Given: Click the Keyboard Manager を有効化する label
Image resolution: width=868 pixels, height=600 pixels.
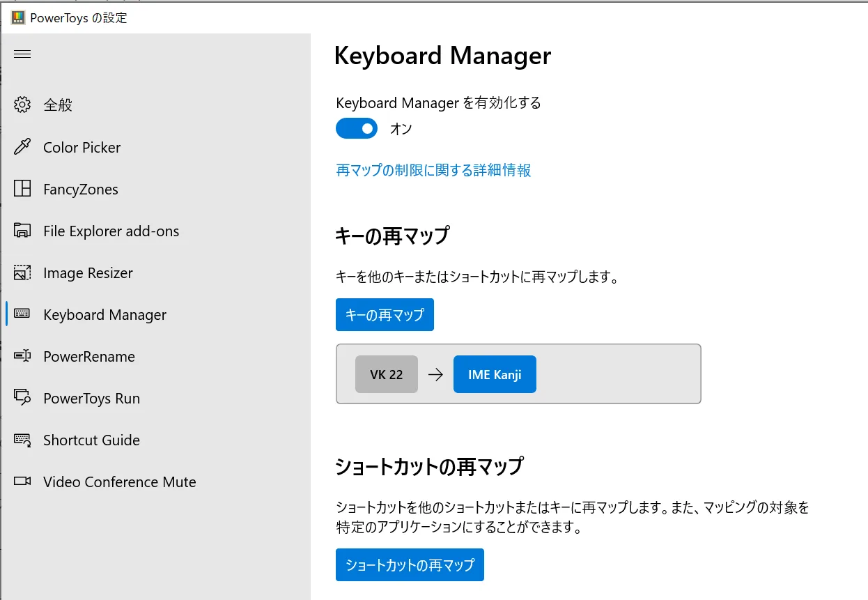Looking at the screenshot, I should (438, 103).
